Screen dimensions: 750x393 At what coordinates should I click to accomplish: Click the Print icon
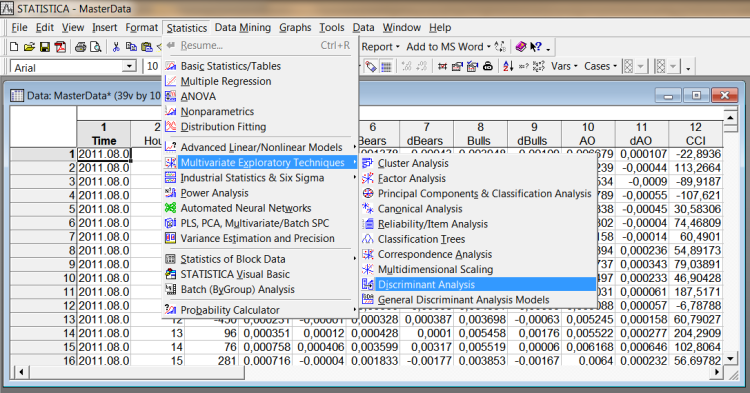(80, 46)
